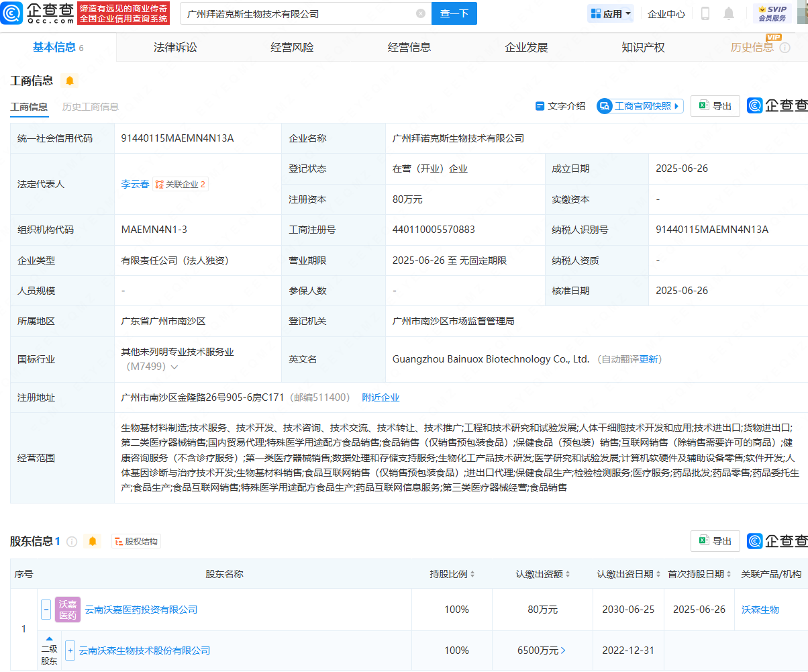Click the 查一下 search button

coord(454,13)
